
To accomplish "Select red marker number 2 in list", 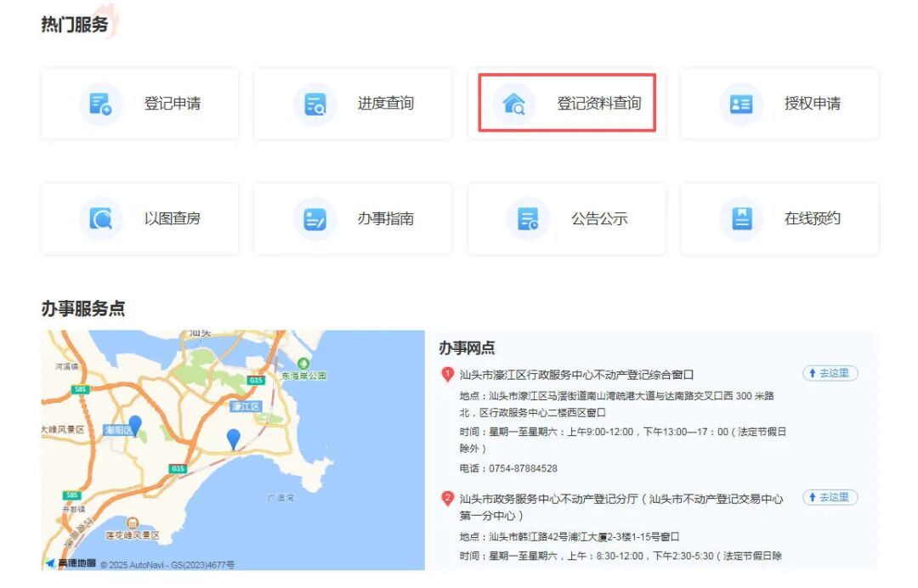I will 447,499.
